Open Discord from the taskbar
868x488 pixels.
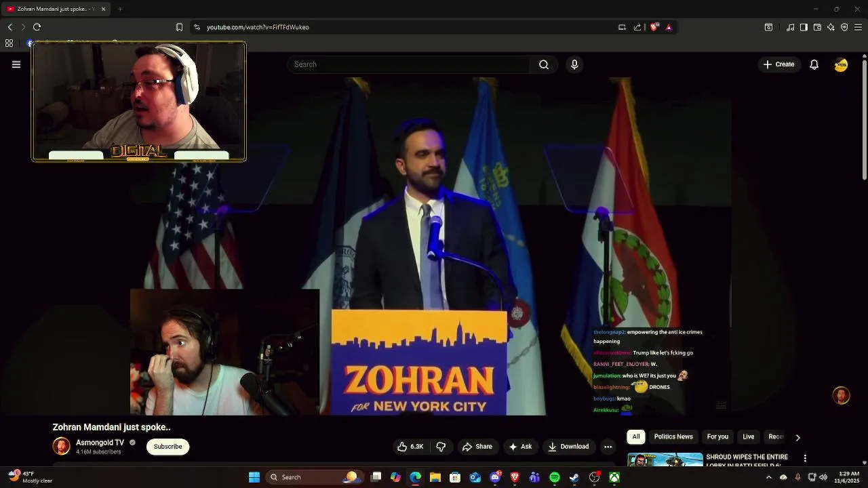tap(495, 477)
